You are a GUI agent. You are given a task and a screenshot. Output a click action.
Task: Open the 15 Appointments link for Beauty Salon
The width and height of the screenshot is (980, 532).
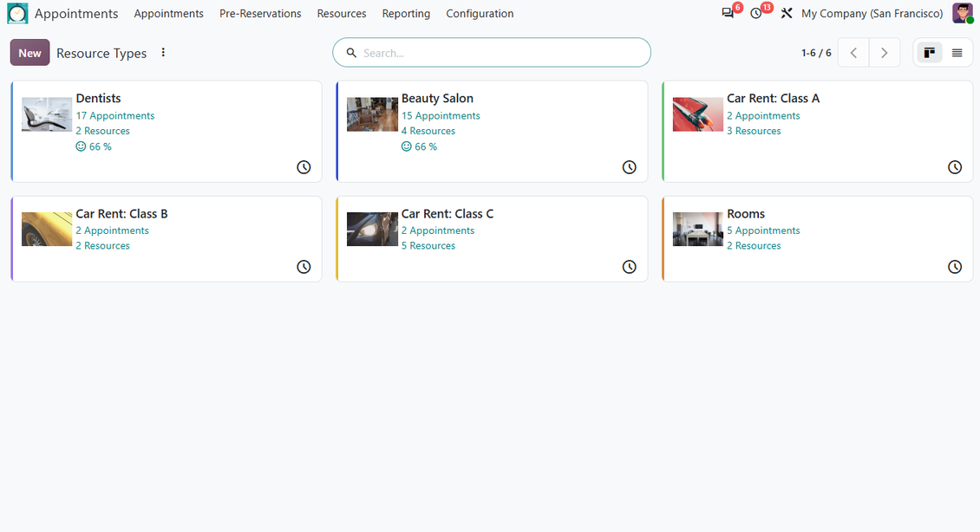[x=441, y=115]
